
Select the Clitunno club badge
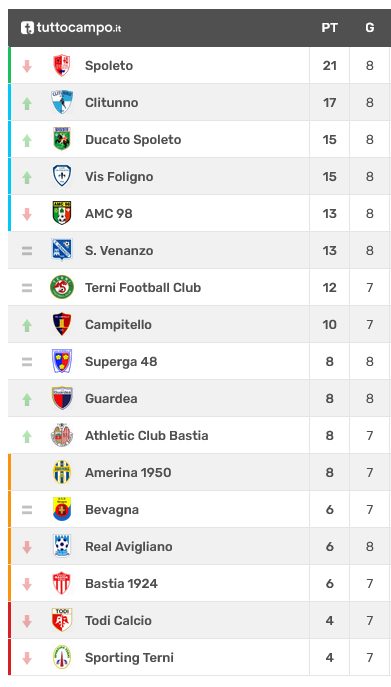pyautogui.click(x=62, y=102)
